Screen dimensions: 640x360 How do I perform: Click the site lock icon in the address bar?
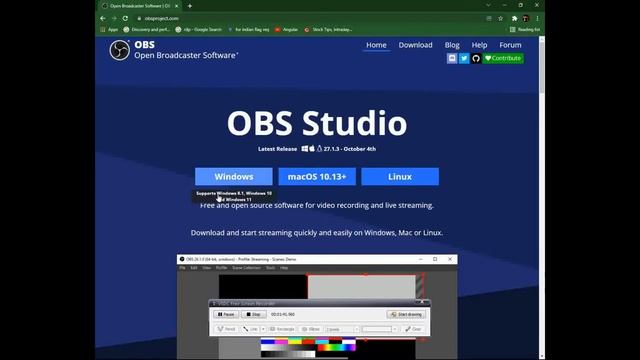click(139, 18)
